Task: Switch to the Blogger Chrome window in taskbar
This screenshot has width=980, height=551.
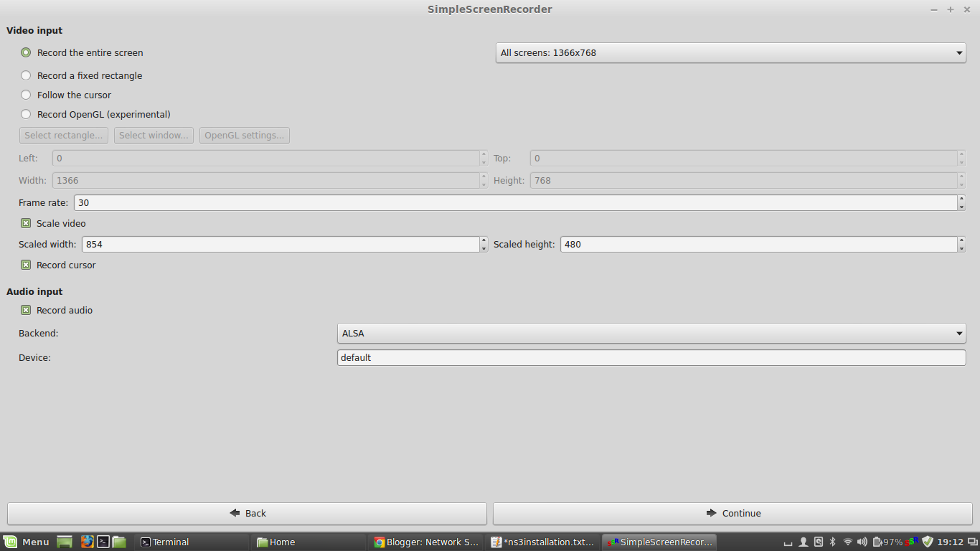Action: point(425,542)
